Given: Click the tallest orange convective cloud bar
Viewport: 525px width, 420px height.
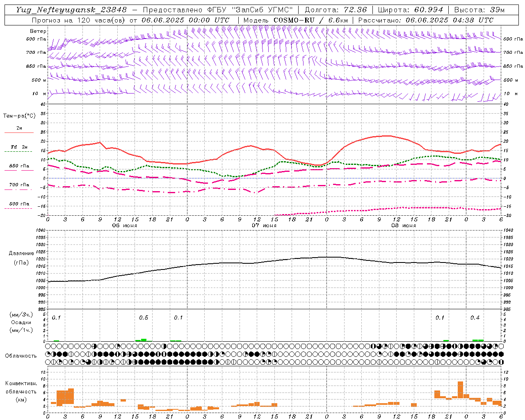Looking at the screenshot, I should click(460, 390).
